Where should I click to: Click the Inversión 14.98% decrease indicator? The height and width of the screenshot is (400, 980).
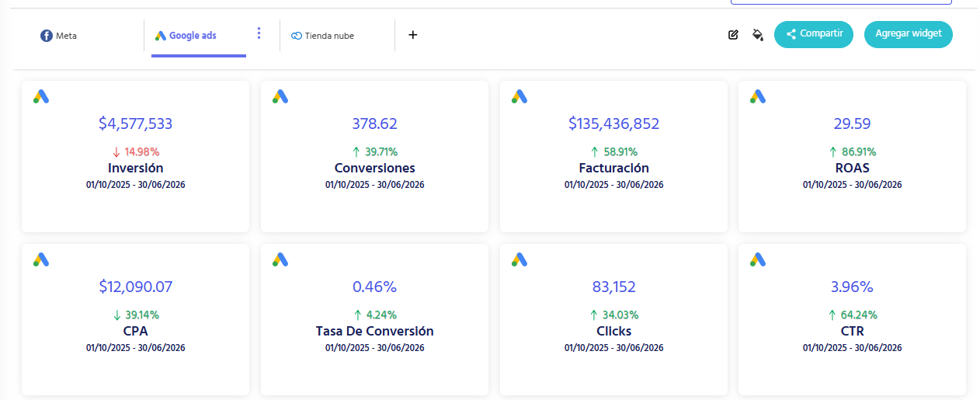click(x=135, y=151)
